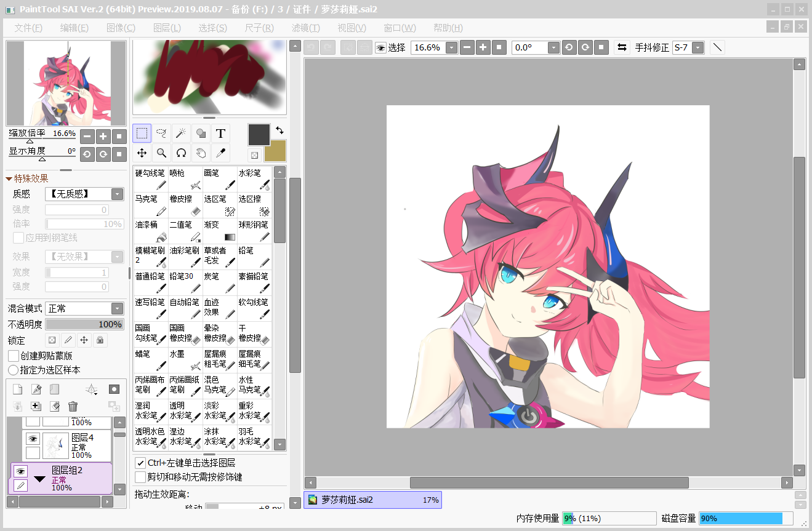Select the Text tool
The width and height of the screenshot is (812, 531).
tap(220, 133)
